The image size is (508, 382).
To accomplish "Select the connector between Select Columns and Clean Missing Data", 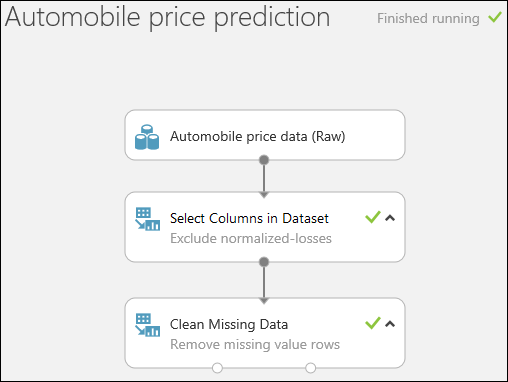I will tap(264, 283).
